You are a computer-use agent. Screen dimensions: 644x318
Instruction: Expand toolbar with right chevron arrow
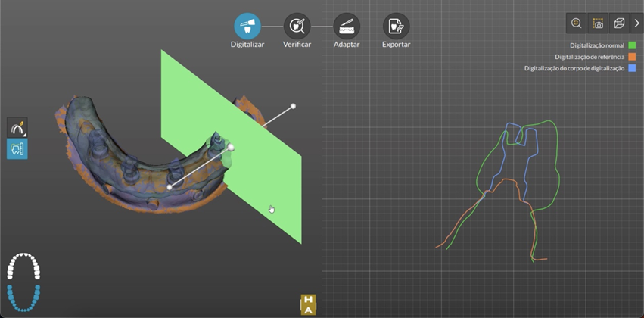636,23
